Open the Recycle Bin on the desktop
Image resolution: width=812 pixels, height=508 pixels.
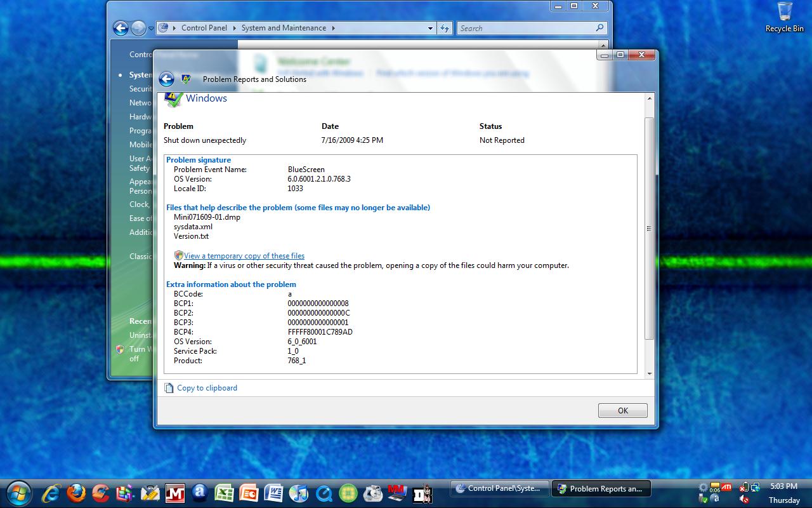[x=785, y=17]
